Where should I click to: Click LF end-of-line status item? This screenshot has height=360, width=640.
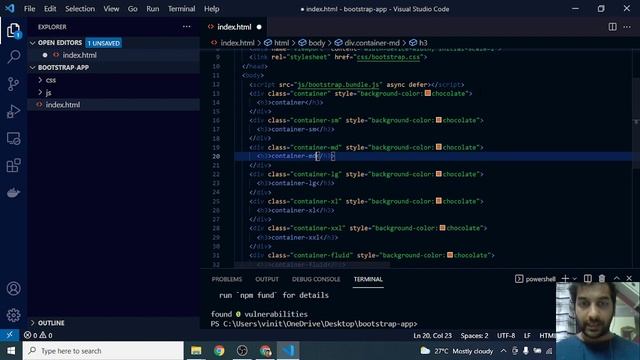pyautogui.click(x=527, y=336)
